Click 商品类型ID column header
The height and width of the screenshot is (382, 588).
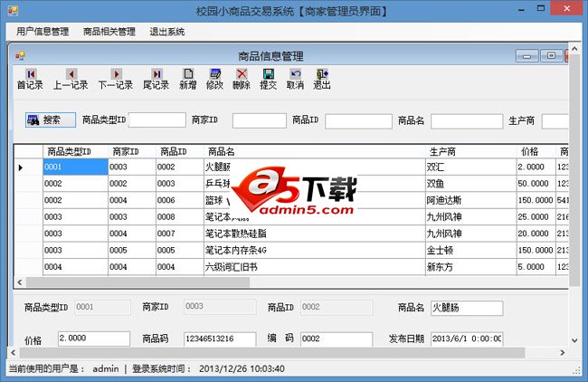tap(75, 151)
